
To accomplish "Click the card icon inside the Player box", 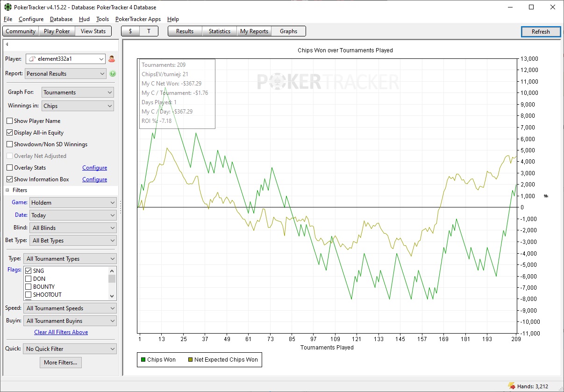I will (32, 59).
